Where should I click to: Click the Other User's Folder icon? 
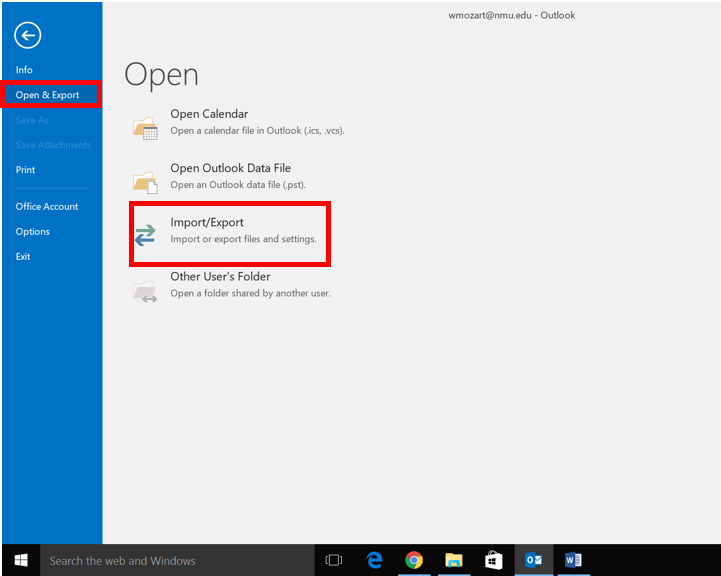click(145, 291)
